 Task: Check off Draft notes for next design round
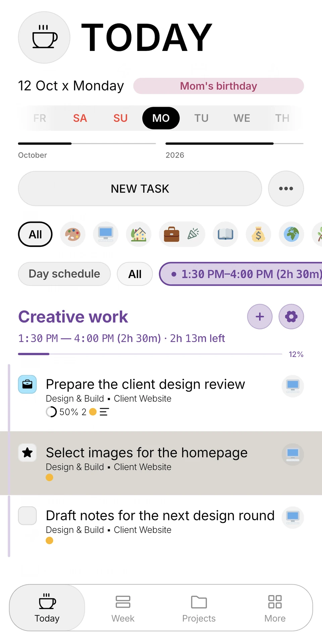[x=28, y=516]
